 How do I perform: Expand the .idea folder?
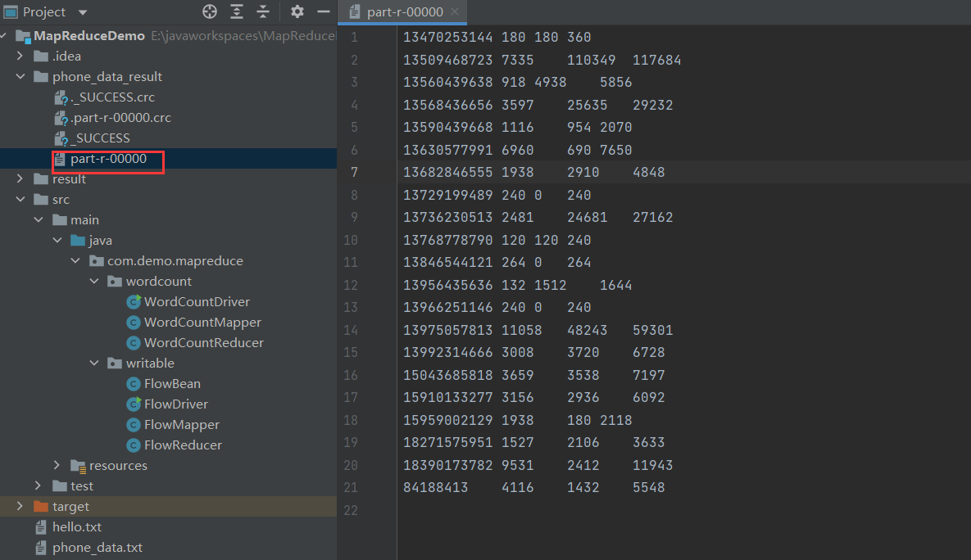(20, 56)
